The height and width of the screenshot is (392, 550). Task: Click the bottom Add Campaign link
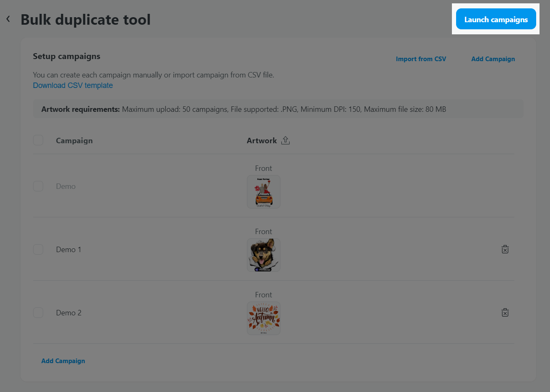click(x=63, y=361)
